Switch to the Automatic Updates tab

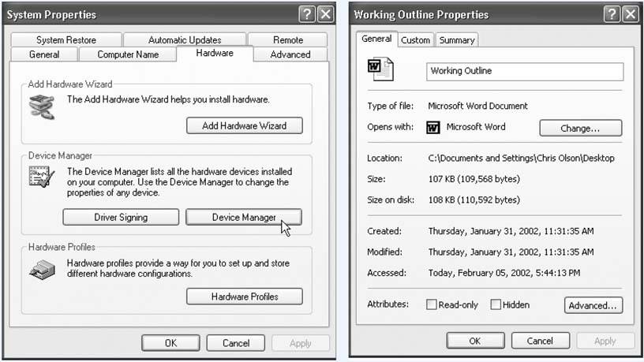pyautogui.click(x=185, y=39)
